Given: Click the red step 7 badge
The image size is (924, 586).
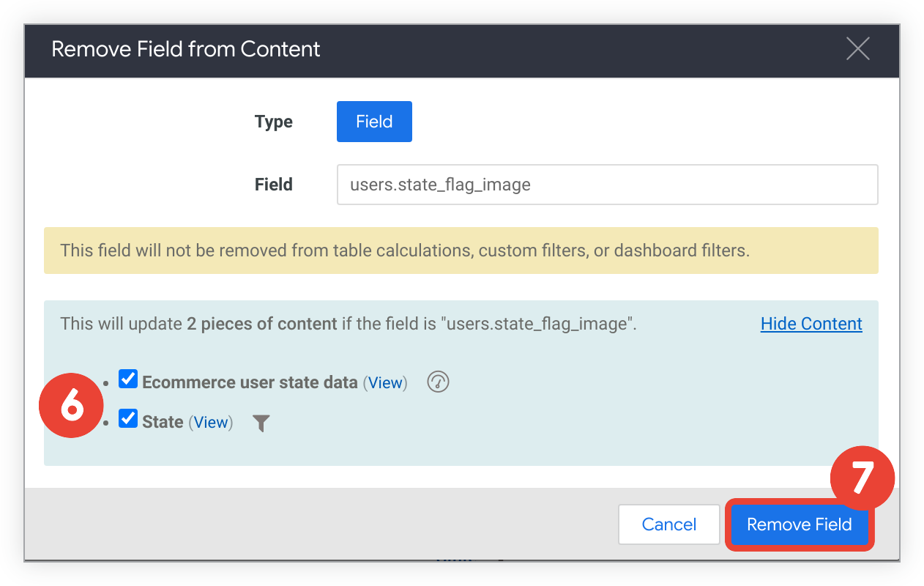Looking at the screenshot, I should (862, 478).
